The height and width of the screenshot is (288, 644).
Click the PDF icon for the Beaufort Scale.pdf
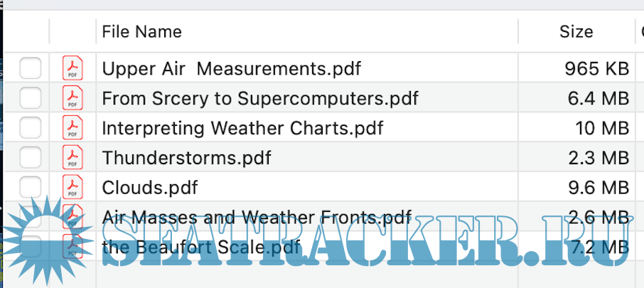click(73, 247)
